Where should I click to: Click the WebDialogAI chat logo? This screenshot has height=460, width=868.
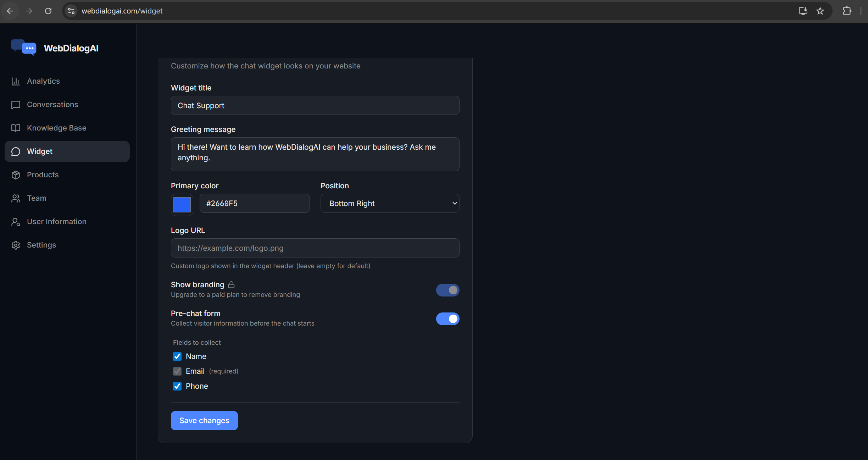[x=24, y=48]
